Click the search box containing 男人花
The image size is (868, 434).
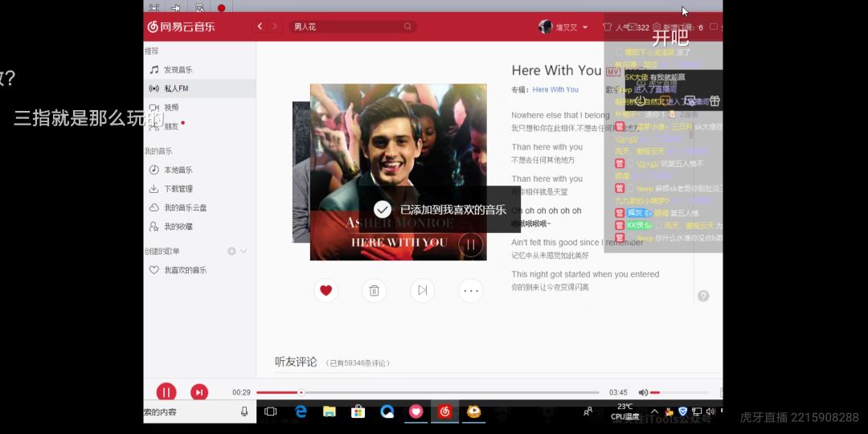point(353,27)
